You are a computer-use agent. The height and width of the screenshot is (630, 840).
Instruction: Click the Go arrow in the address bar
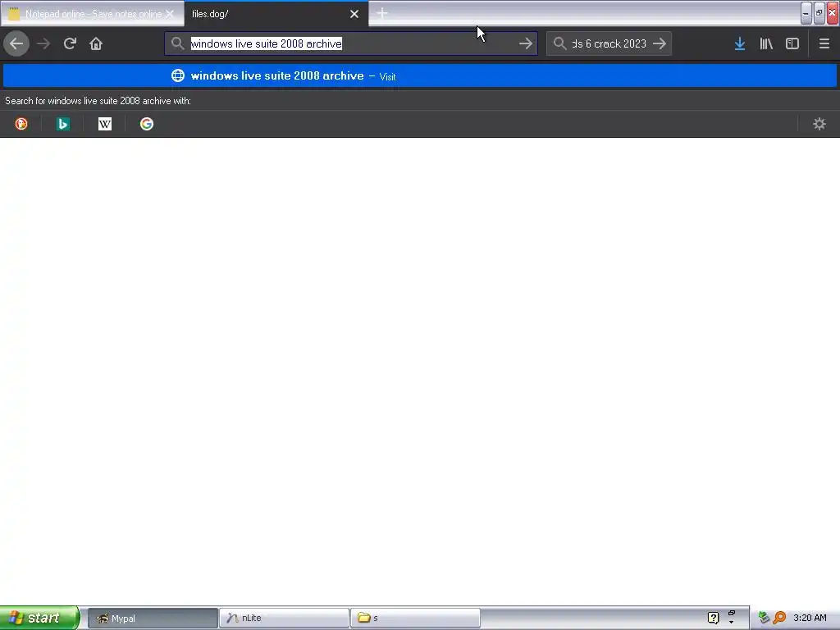click(526, 43)
